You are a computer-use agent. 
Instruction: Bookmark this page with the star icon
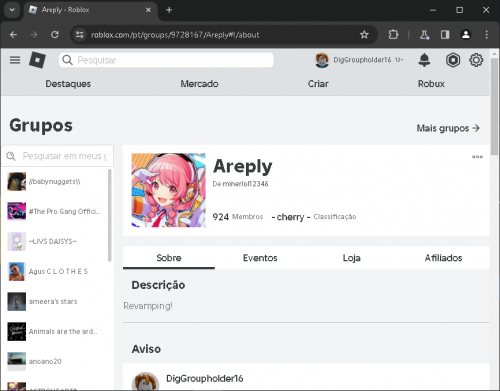(x=364, y=35)
